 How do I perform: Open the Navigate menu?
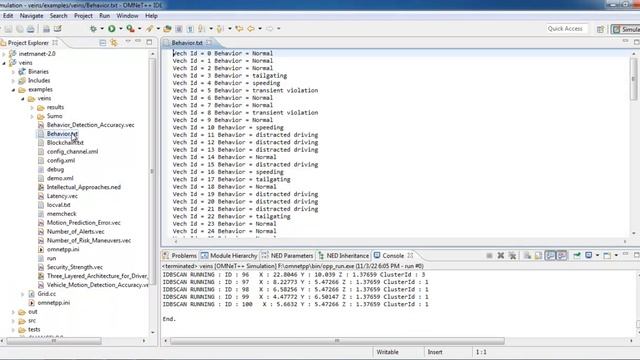coord(31,16)
